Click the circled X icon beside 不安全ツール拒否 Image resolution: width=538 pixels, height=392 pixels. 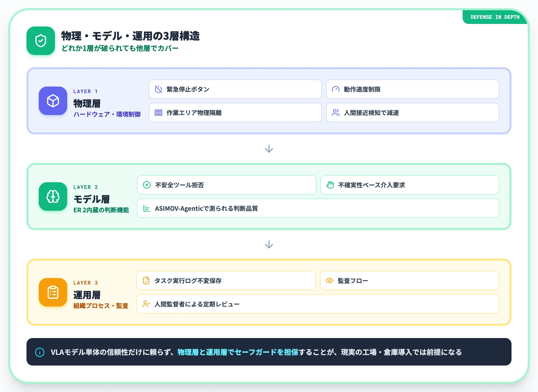[147, 185]
